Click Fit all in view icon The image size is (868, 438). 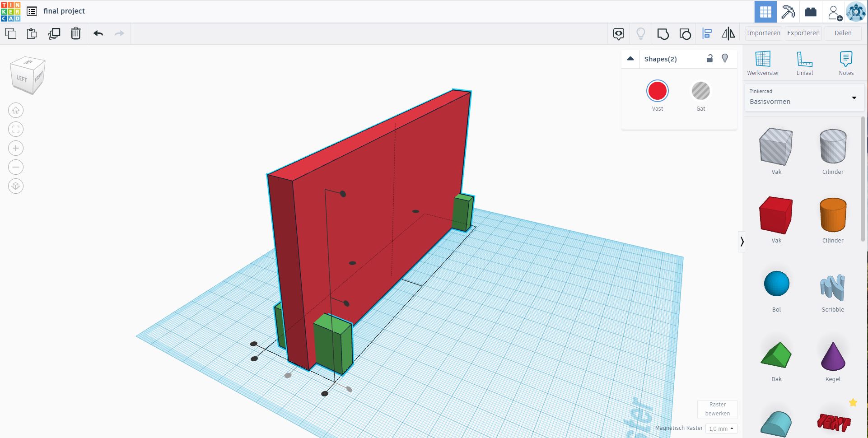[x=16, y=129]
